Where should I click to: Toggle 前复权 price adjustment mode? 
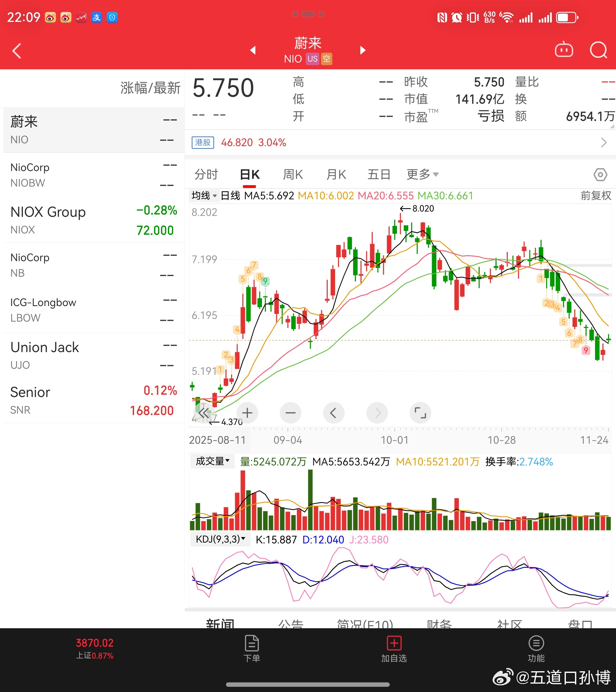pyautogui.click(x=595, y=195)
